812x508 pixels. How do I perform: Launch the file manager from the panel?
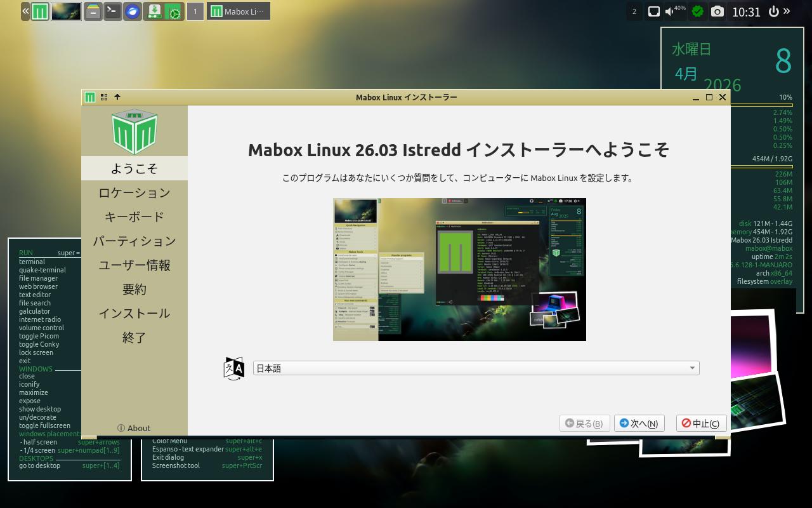tap(93, 11)
